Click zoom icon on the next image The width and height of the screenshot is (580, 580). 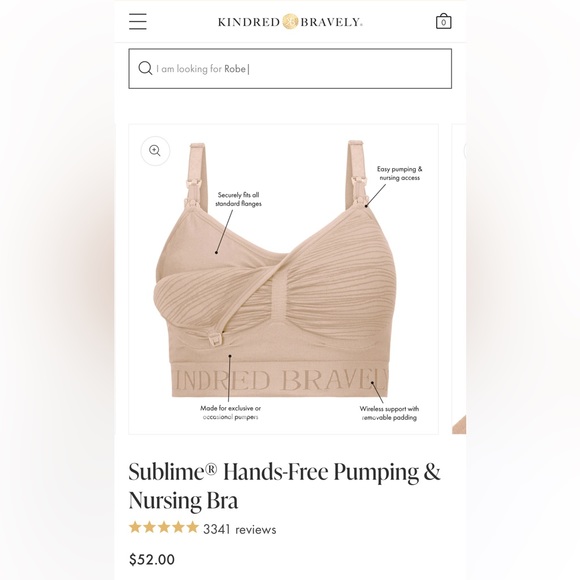click(x=465, y=151)
